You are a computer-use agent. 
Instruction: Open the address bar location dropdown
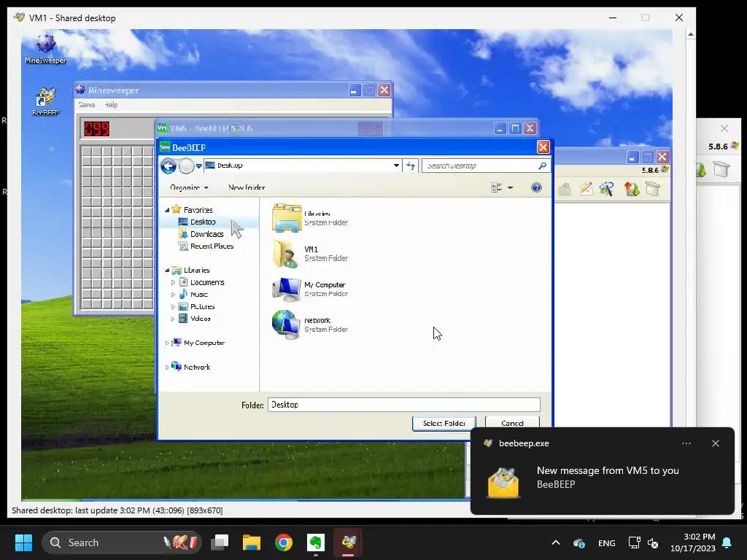396,166
